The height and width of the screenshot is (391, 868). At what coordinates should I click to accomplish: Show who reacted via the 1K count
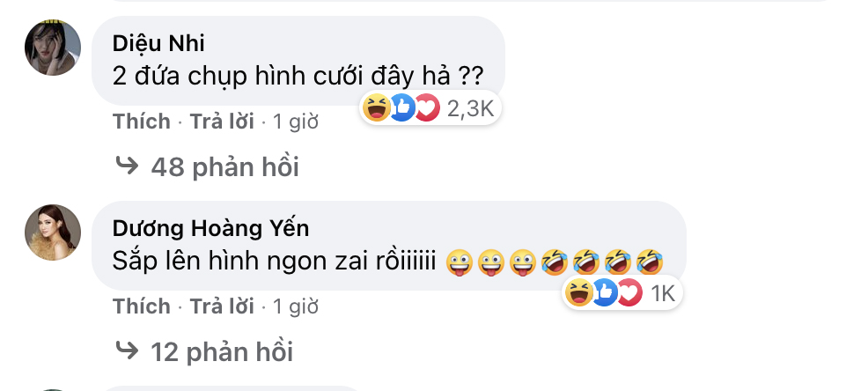click(662, 294)
